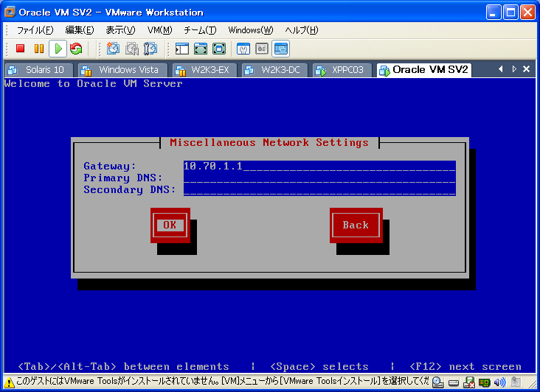Switch to the XPPC03 tab
The width and height of the screenshot is (540, 392).
pyautogui.click(x=343, y=70)
